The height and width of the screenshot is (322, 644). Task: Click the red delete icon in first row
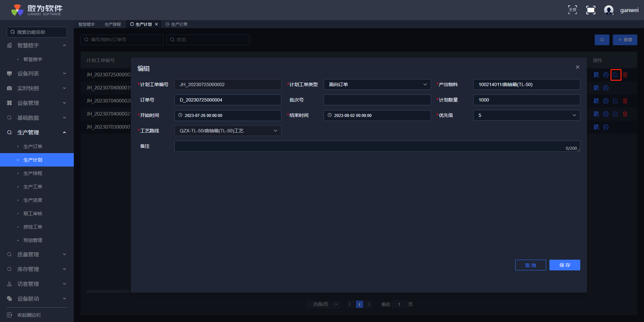click(x=625, y=75)
